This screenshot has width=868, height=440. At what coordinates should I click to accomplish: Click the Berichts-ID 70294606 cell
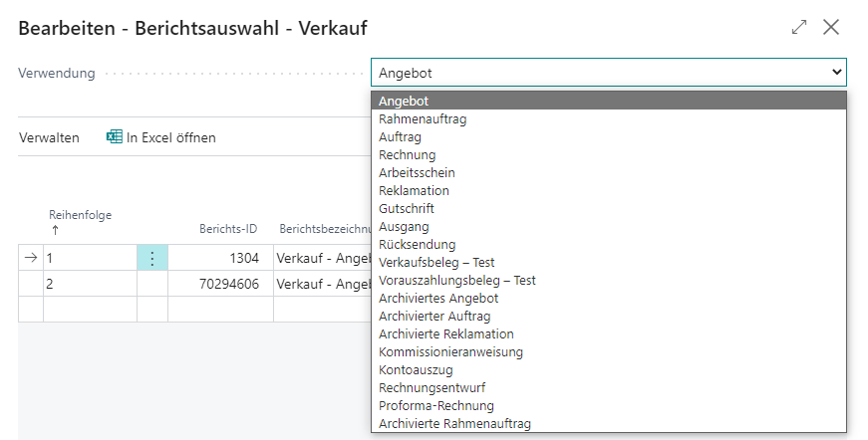(219, 284)
